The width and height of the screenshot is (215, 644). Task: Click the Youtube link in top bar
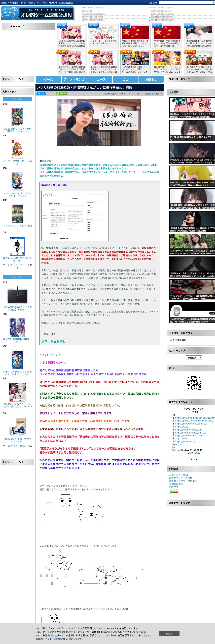pos(53,3)
